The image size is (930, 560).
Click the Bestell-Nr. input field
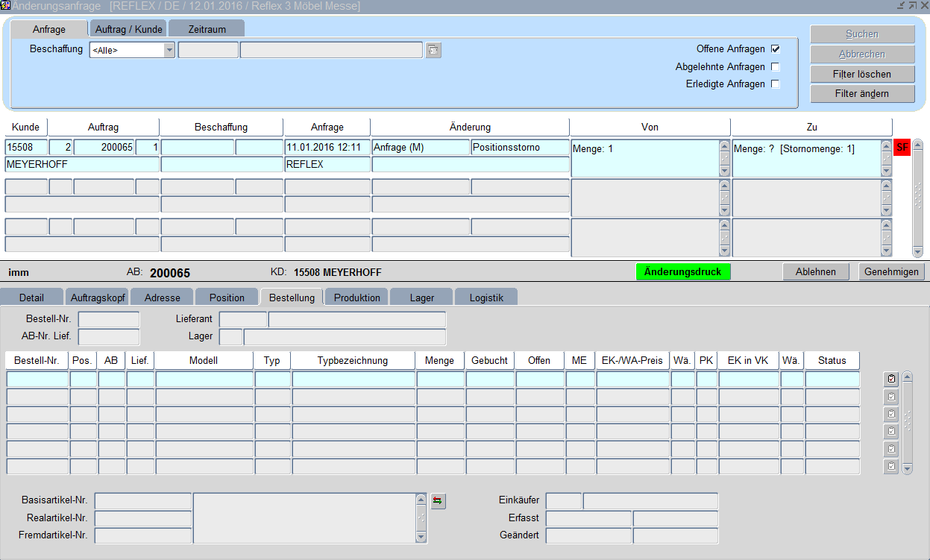tap(109, 320)
